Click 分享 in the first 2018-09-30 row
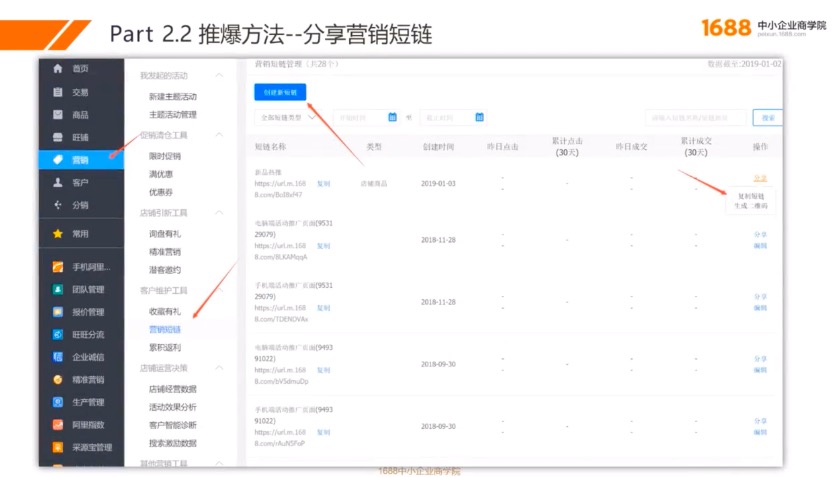 click(x=760, y=359)
